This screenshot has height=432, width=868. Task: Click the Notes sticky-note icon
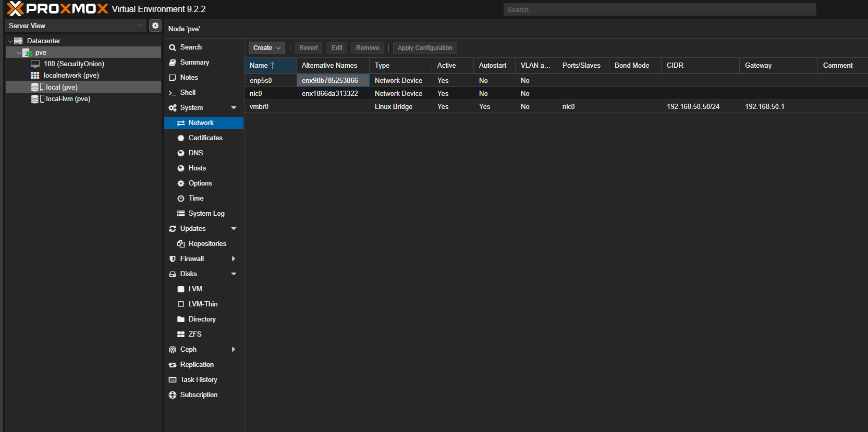173,78
